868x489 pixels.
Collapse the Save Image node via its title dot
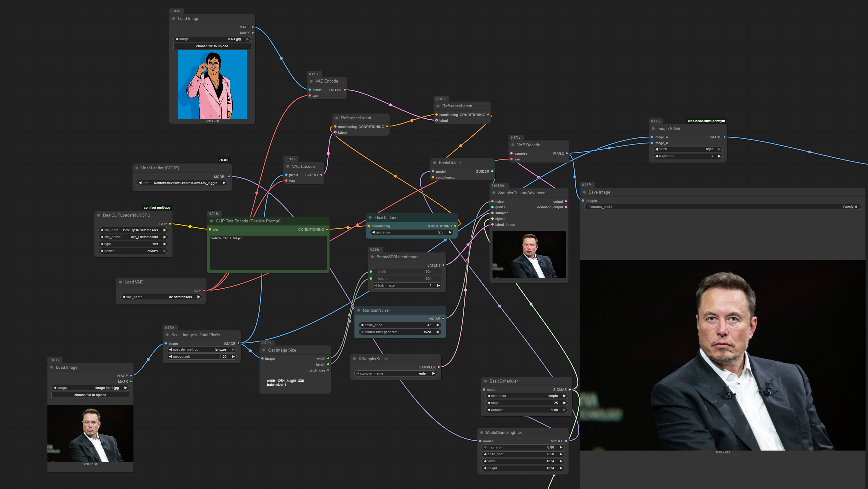(584, 192)
